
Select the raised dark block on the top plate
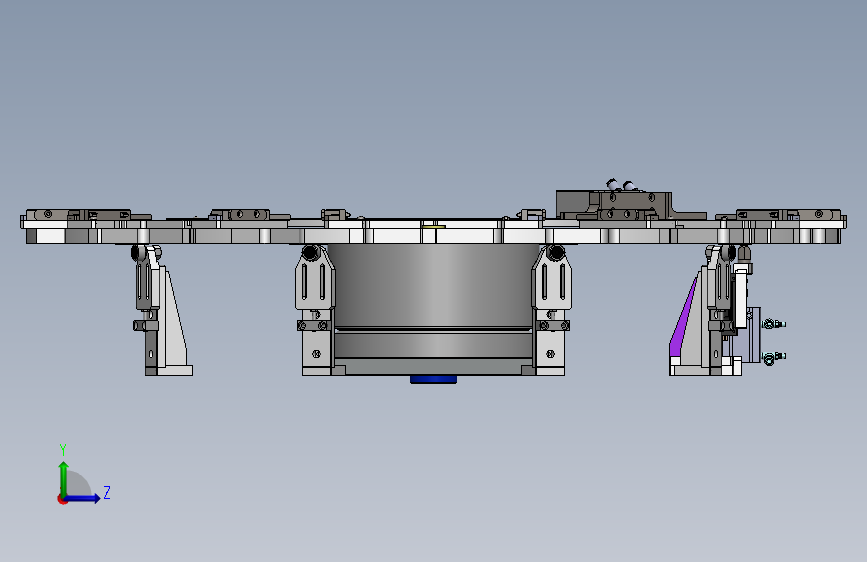614,205
